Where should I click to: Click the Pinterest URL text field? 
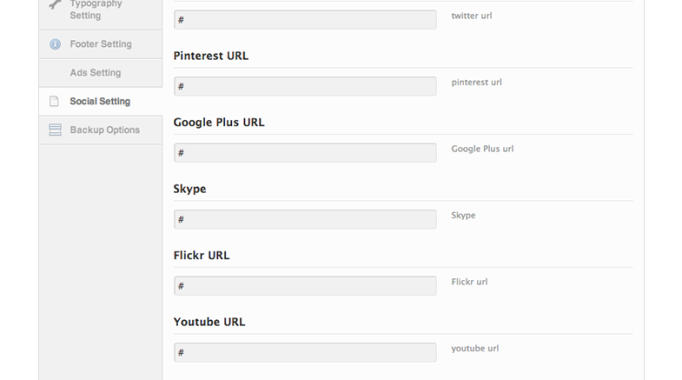click(x=305, y=87)
